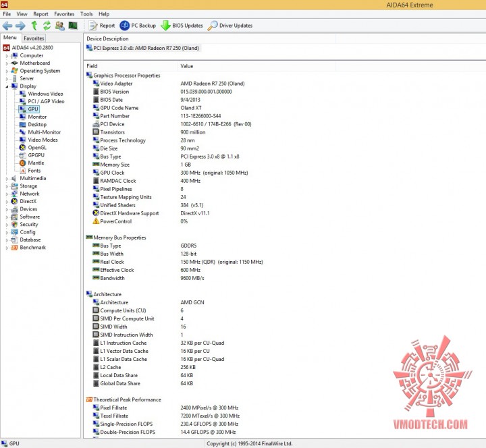The width and height of the screenshot is (486, 448).
Task: Refresh using the green circular arrows icon
Action: click(47, 26)
